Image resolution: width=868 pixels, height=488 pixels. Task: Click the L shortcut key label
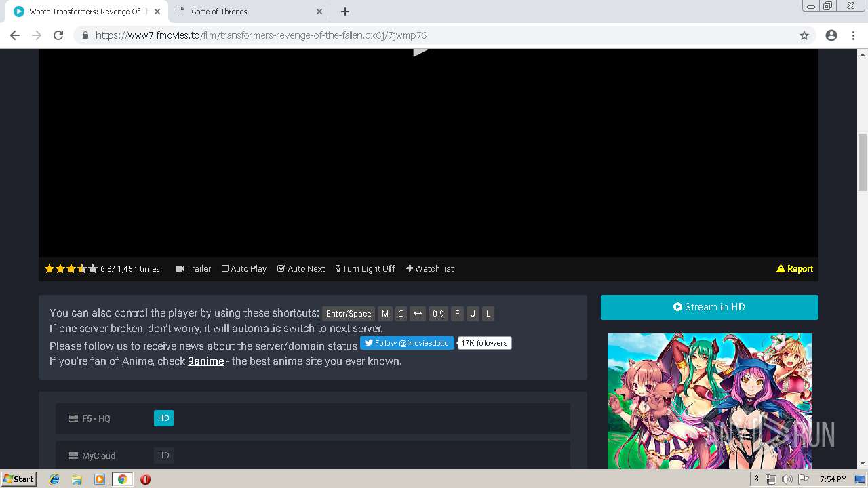[x=488, y=314]
